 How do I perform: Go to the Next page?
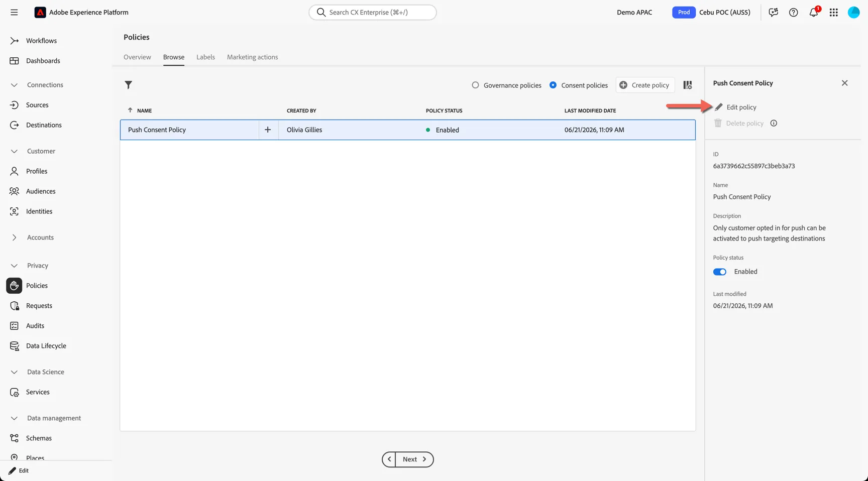tap(414, 459)
